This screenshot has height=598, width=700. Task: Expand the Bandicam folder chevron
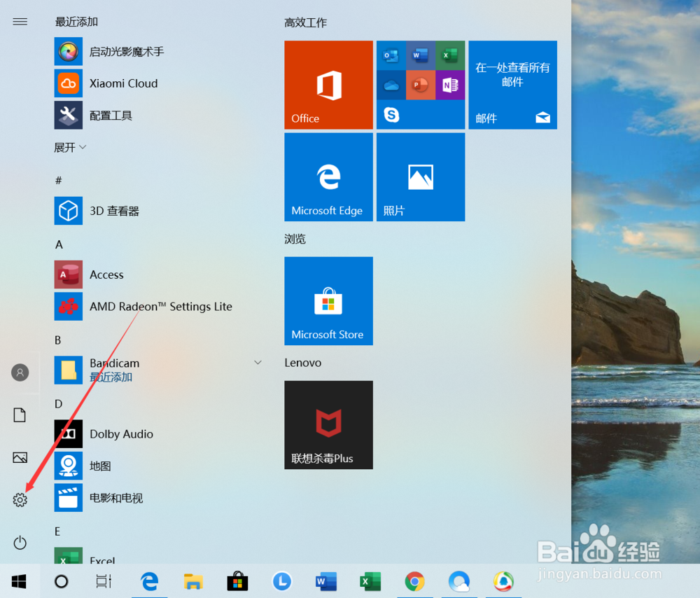point(258,362)
